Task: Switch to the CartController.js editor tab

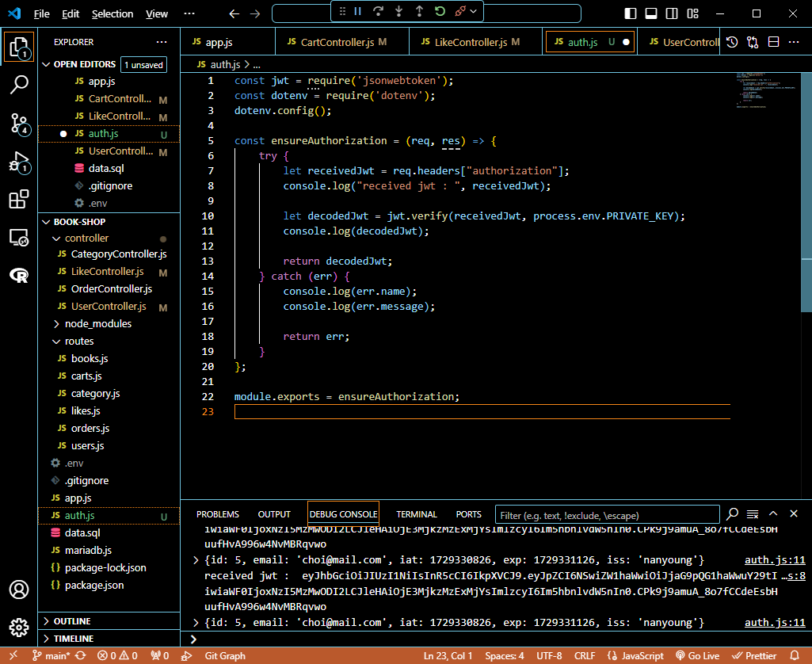Action: click(x=341, y=42)
